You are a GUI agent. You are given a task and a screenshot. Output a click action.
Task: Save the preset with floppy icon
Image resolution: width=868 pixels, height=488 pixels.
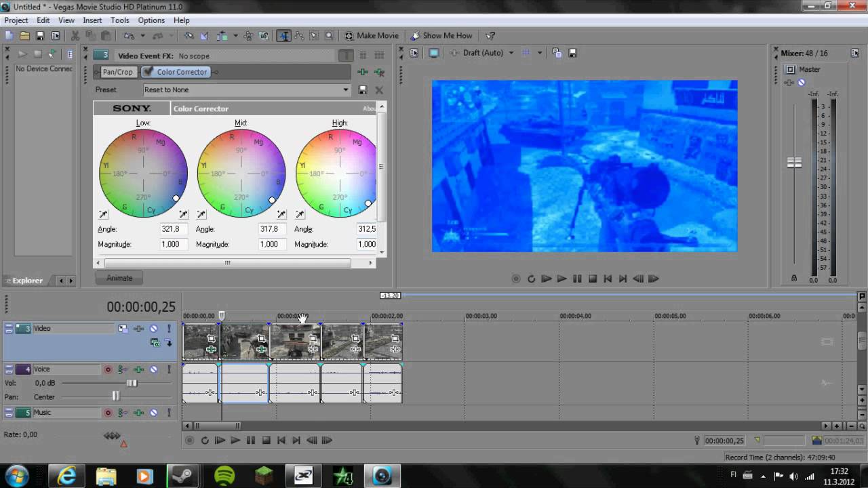[x=363, y=89]
